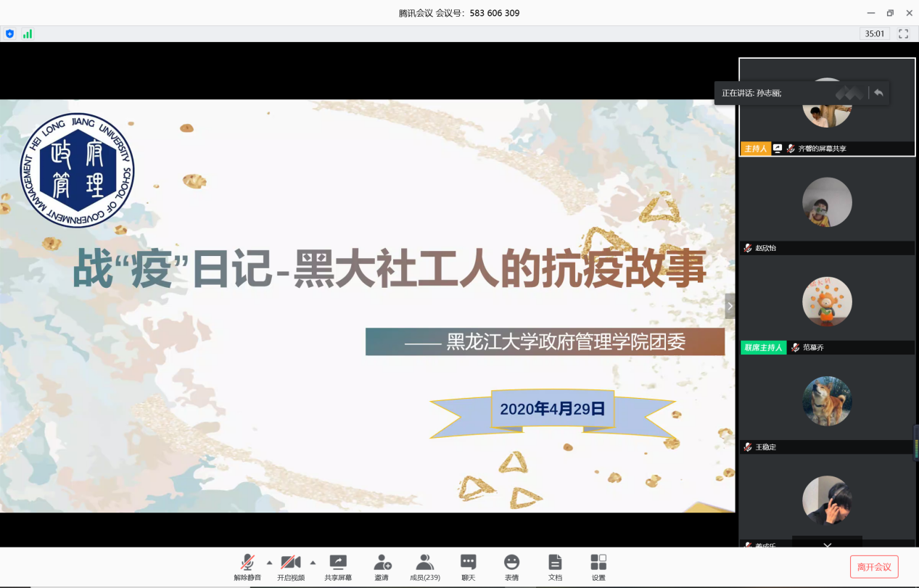
Task: Open audio options arrow beside 解除静音
Action: coord(270,563)
